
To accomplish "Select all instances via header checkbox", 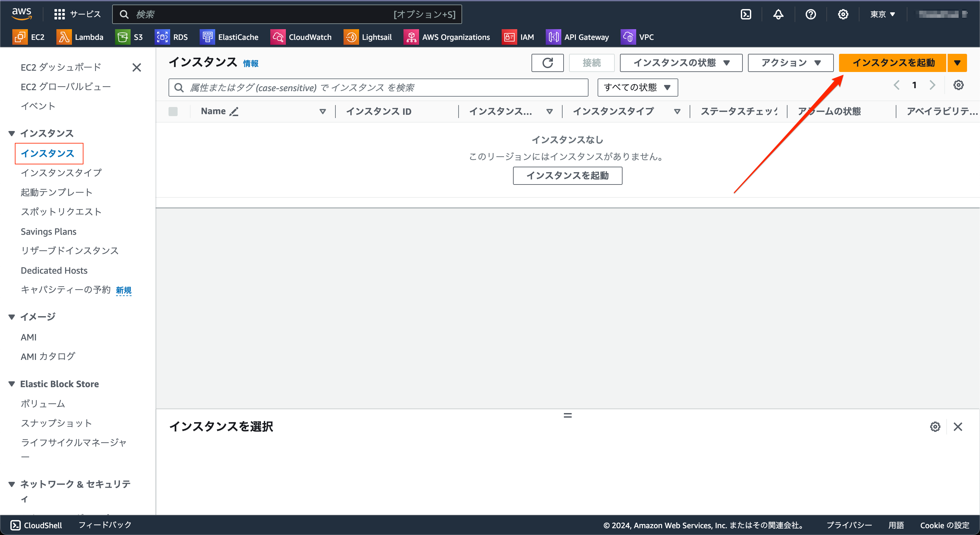I will (x=173, y=111).
